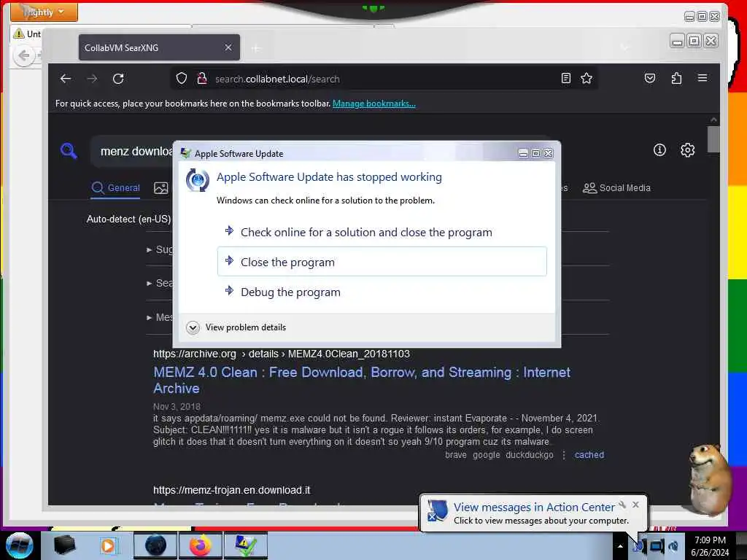
Task: Open the extensions puzzle icon
Action: [x=676, y=78]
